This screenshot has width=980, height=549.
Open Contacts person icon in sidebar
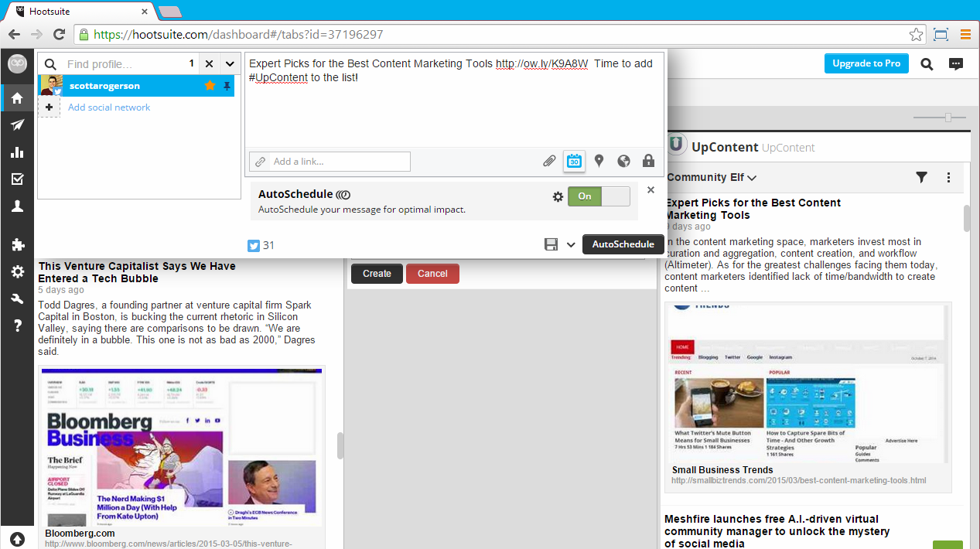click(17, 206)
